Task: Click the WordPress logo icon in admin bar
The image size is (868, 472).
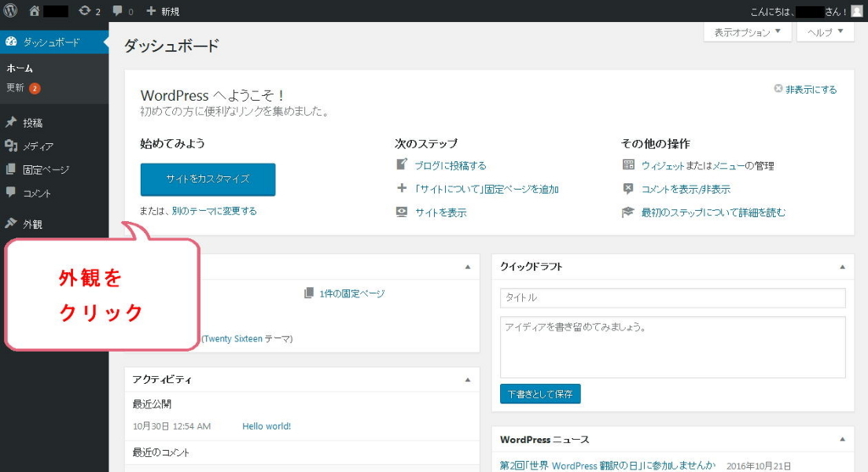Action: (x=10, y=10)
